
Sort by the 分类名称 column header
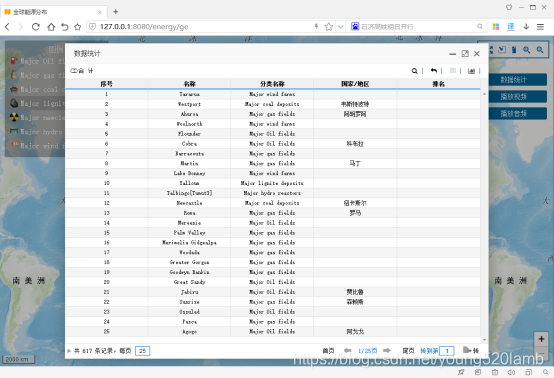coord(272,84)
